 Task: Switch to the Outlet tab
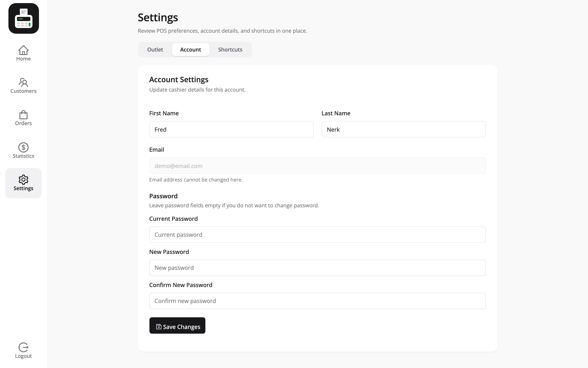click(155, 50)
